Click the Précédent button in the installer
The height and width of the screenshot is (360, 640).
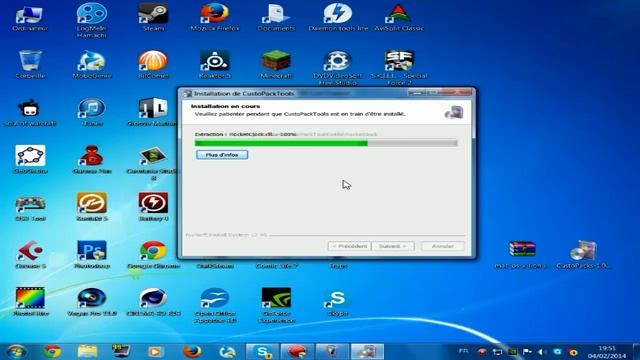[349, 246]
